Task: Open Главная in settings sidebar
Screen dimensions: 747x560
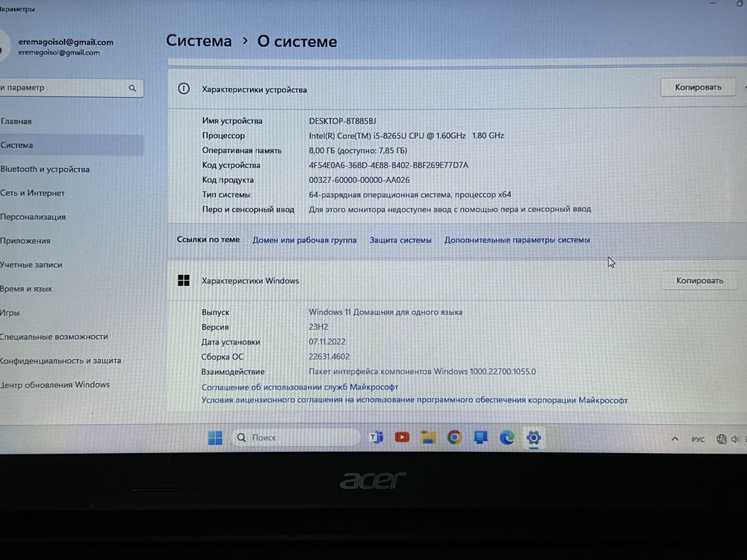Action: pos(16,122)
